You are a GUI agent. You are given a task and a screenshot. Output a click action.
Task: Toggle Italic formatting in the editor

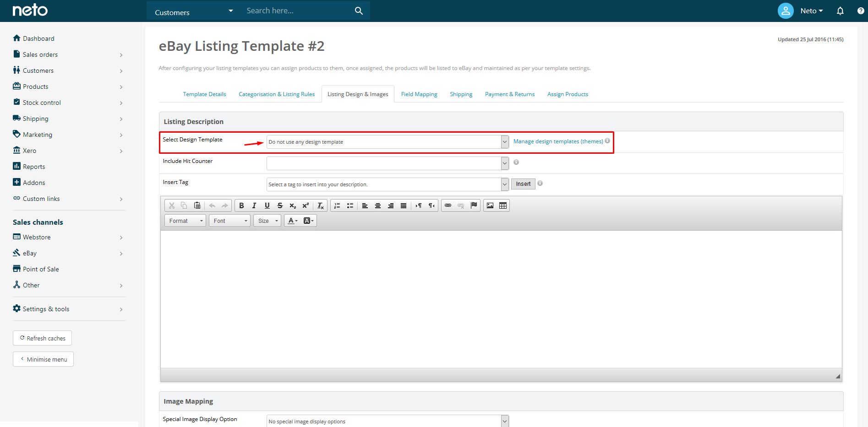[254, 205]
